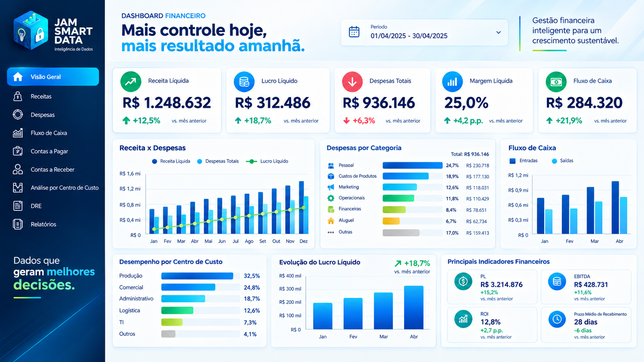Screen dimensions: 644x362
Task: Open the Visão Geral menu item
Action: pyautogui.click(x=53, y=77)
